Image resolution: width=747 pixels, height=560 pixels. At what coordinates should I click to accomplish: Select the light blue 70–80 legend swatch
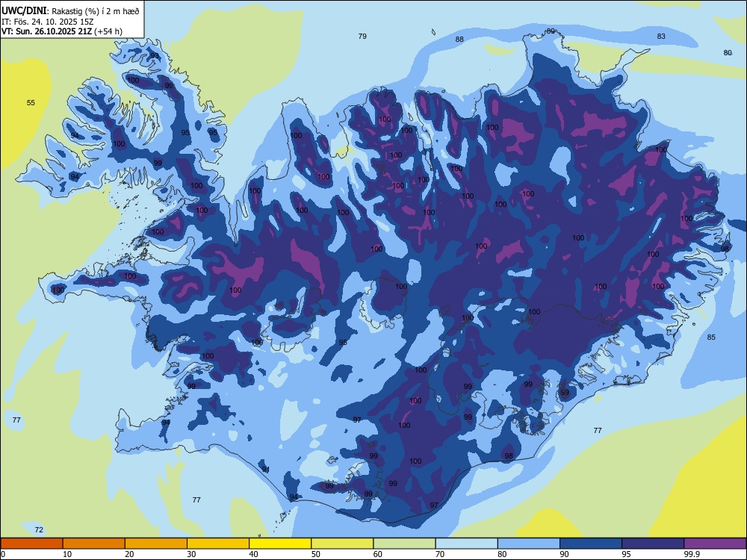pyautogui.click(x=466, y=544)
